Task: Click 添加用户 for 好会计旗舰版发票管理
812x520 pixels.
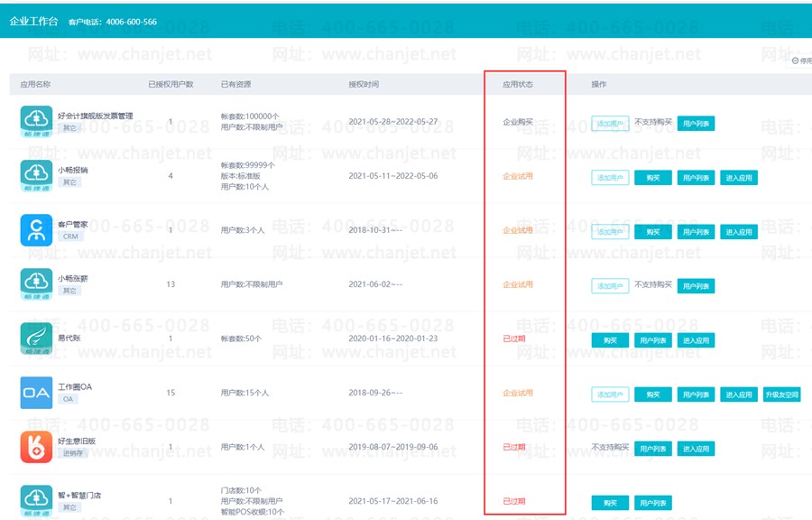Action: (610, 124)
